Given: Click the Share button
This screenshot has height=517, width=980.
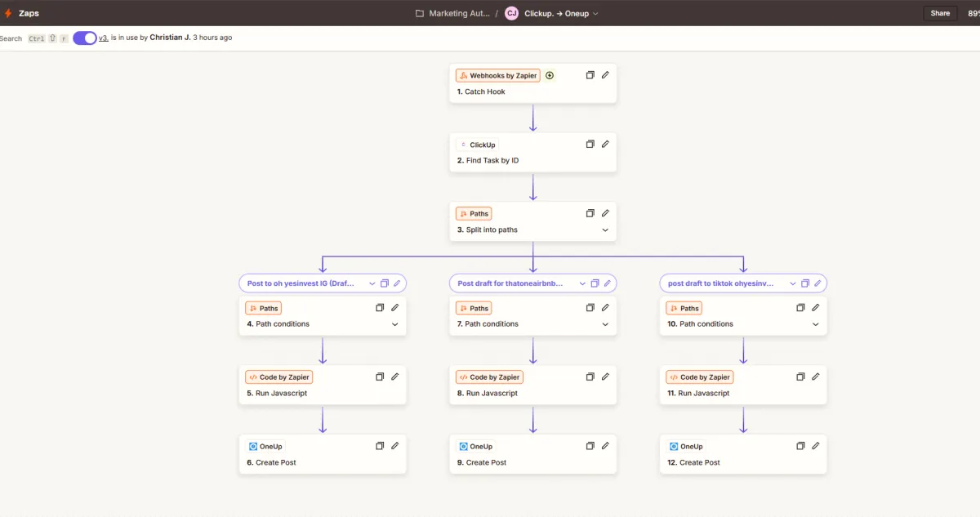Looking at the screenshot, I should coord(940,13).
